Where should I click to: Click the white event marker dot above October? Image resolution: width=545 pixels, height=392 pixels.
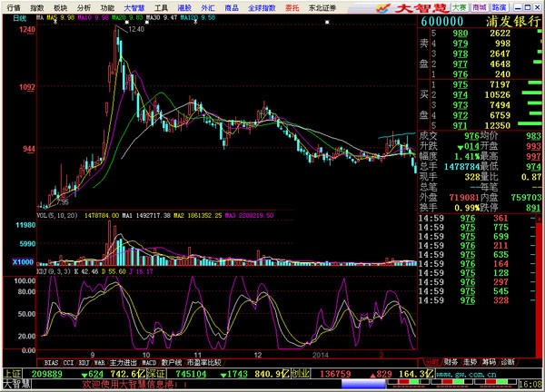tap(146, 22)
